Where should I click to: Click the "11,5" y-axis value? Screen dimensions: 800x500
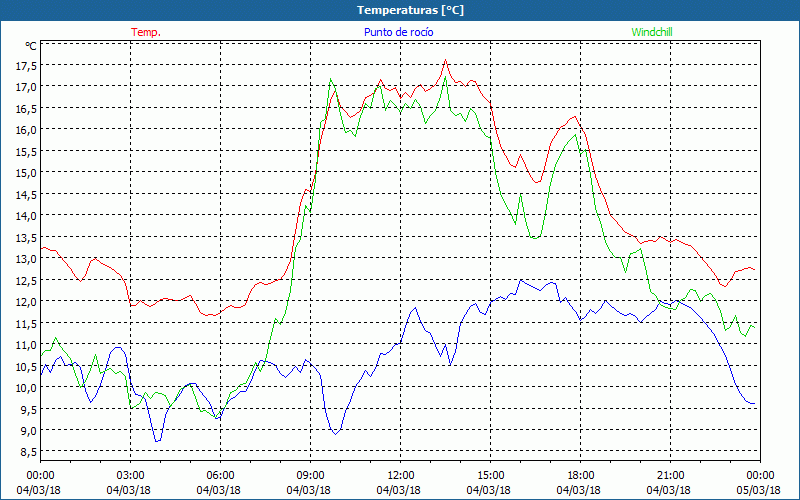point(26,323)
